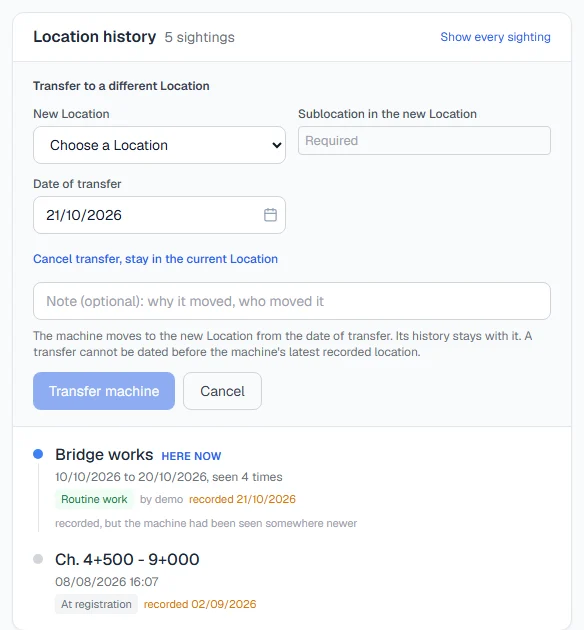584x630 pixels.
Task: Click the Cancel button
Action: pos(223,391)
